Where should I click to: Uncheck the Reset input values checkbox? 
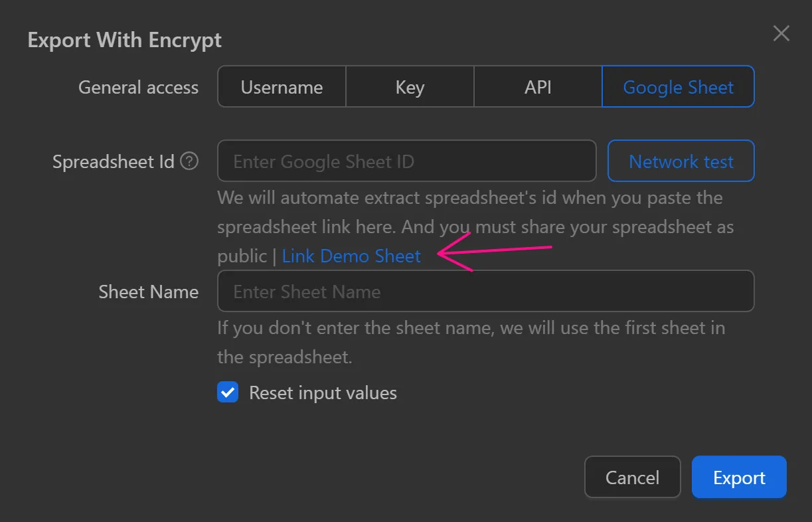click(x=228, y=392)
